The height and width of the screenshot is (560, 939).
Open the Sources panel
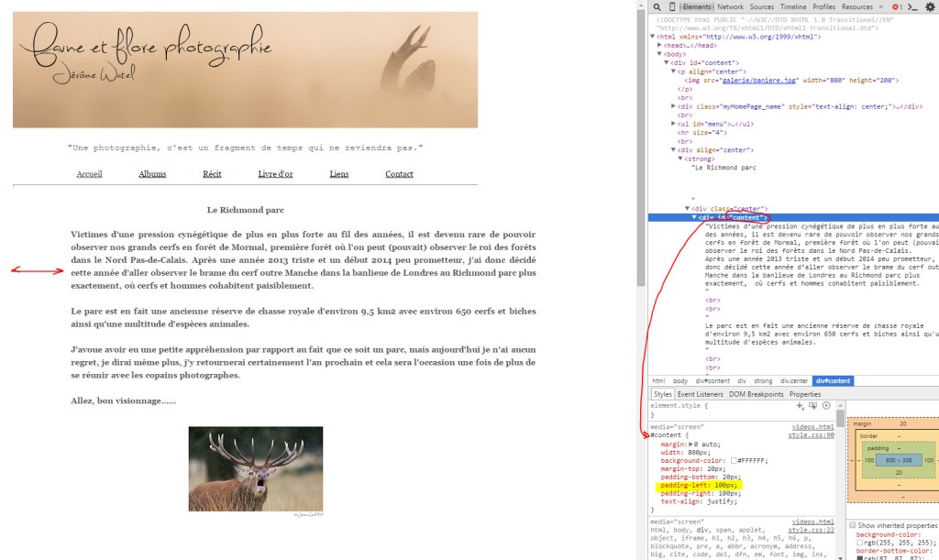762,6
